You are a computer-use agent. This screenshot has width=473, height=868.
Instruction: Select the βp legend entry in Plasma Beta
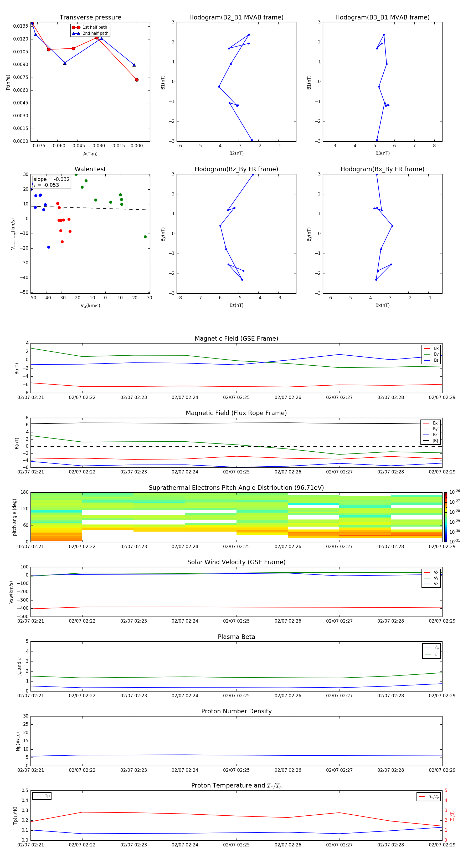tap(431, 647)
